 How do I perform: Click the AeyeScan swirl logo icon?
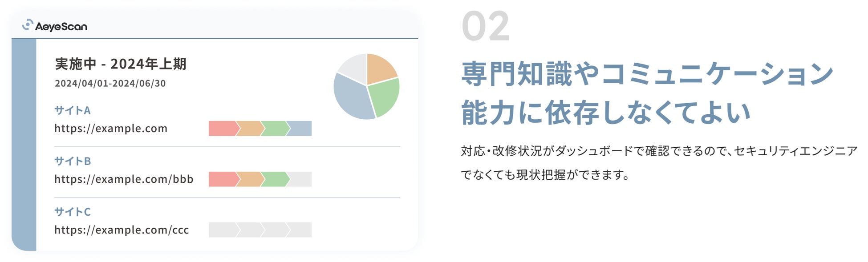tap(28, 25)
